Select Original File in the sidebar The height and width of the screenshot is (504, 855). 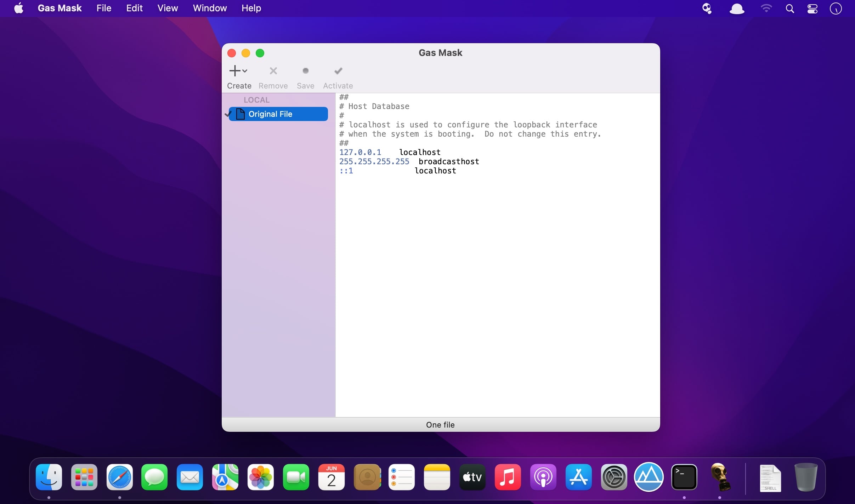[278, 114]
